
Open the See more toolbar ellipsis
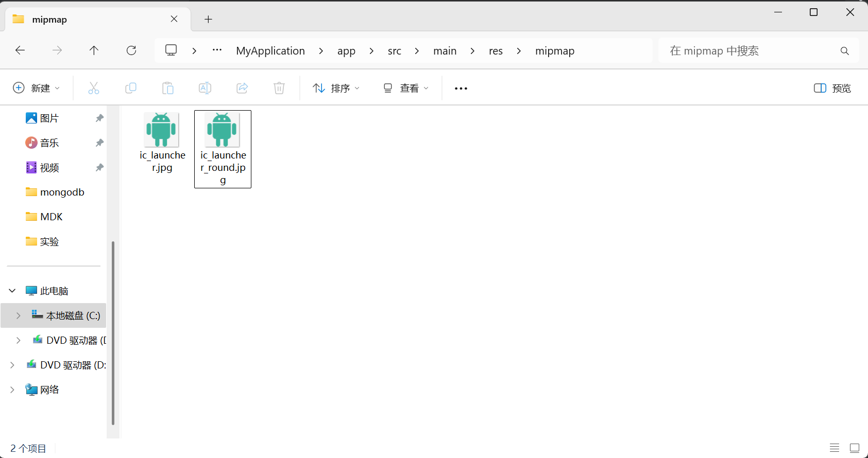point(461,89)
